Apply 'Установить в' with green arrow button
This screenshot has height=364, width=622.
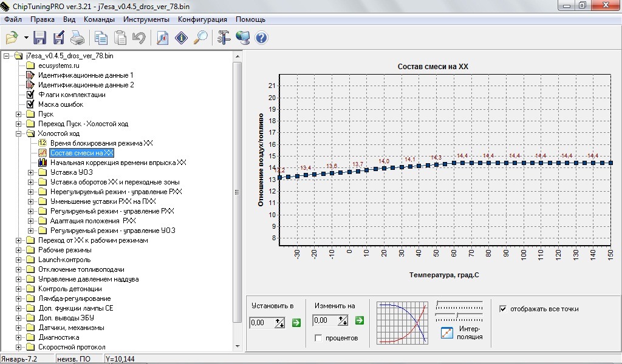(296, 323)
